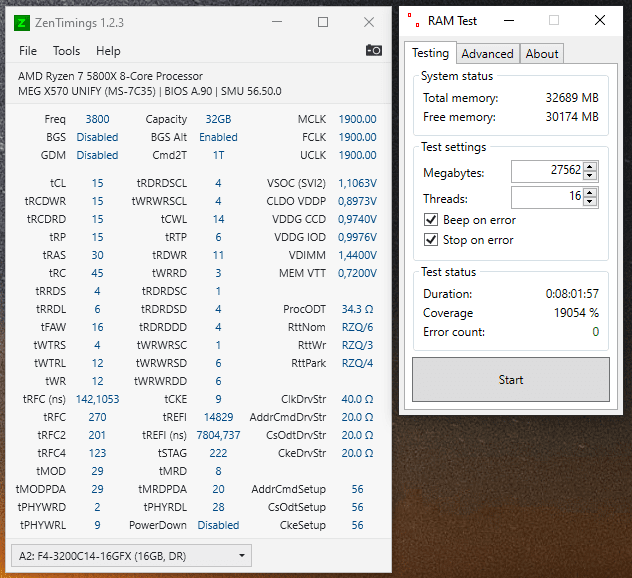
Task: Click the ClkDrvStr value 40.0 Ω
Action: tap(357, 399)
